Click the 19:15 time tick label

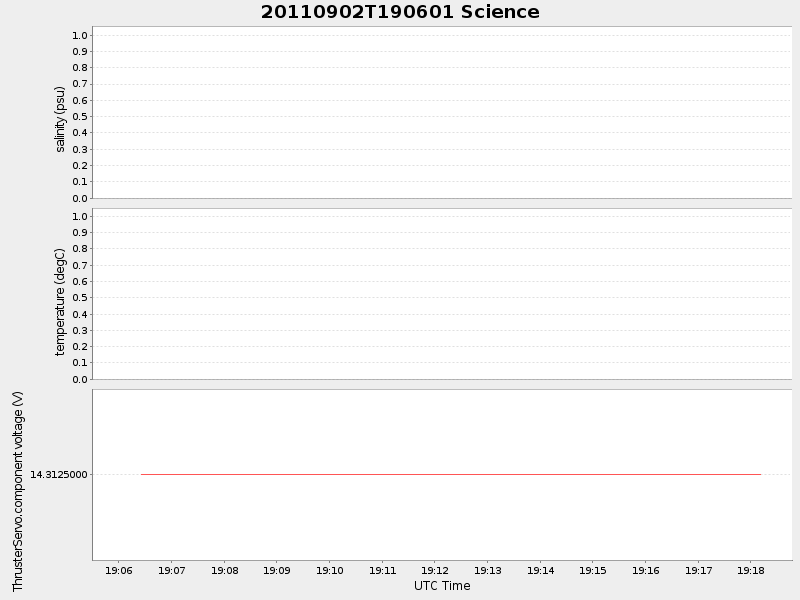tap(593, 570)
